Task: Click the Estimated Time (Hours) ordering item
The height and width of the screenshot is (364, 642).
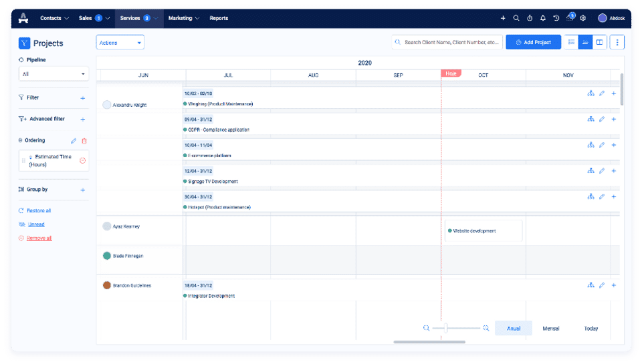Action: point(53,161)
